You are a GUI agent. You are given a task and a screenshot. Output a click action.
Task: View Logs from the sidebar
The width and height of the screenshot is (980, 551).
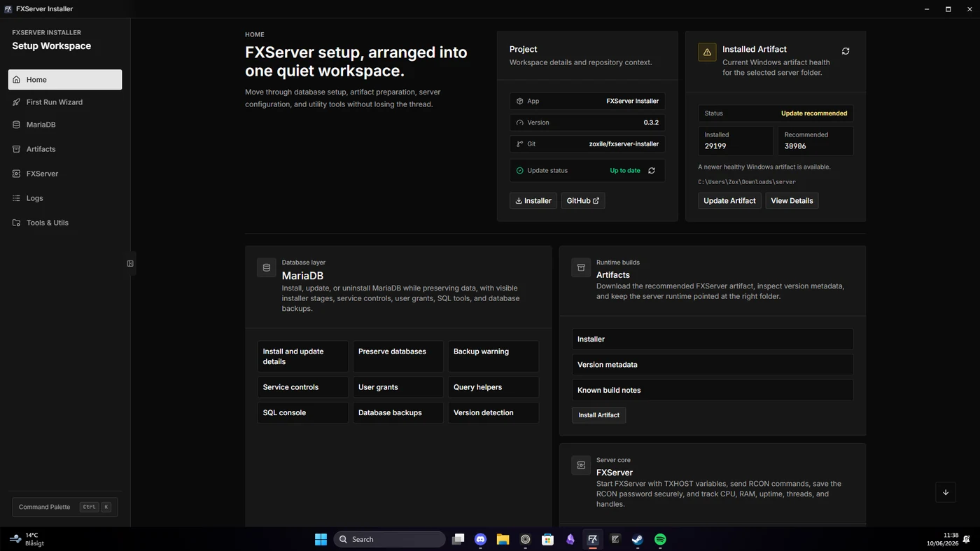[x=65, y=198]
